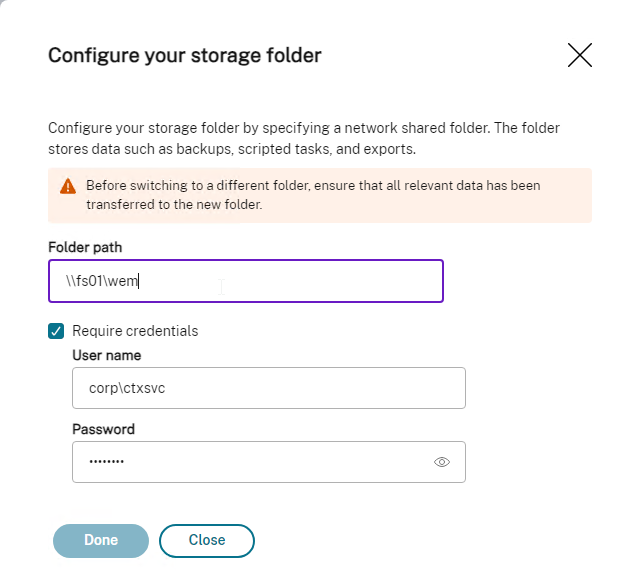Screen dimensions: 618x575
Task: Click the masked password dots
Action: coord(106,461)
